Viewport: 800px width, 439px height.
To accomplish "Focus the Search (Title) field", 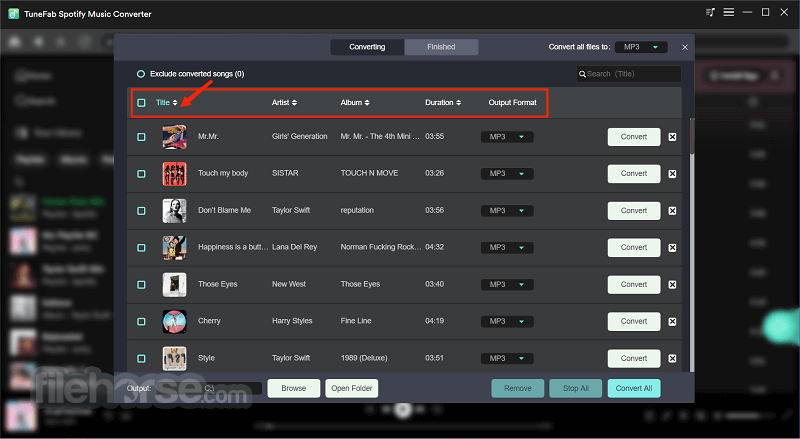I will point(629,74).
